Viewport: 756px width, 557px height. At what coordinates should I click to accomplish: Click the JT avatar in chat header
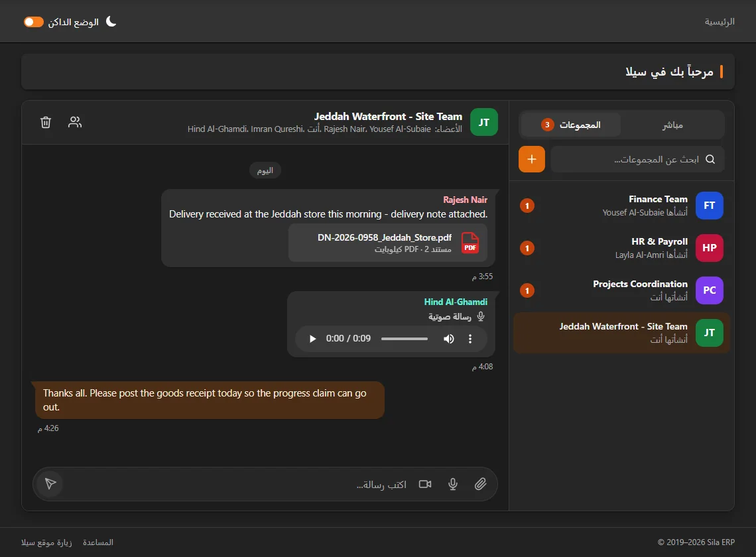coord(483,122)
